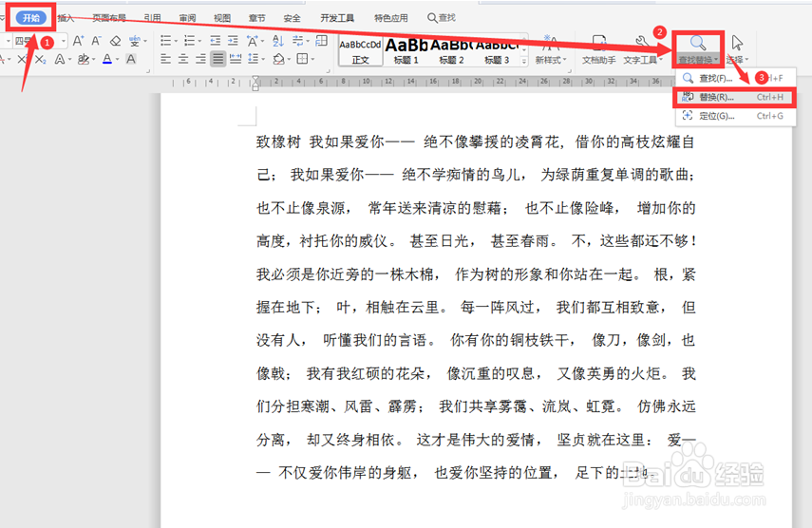Choose 替换(R)... menu item
812x528 pixels.
(x=735, y=97)
